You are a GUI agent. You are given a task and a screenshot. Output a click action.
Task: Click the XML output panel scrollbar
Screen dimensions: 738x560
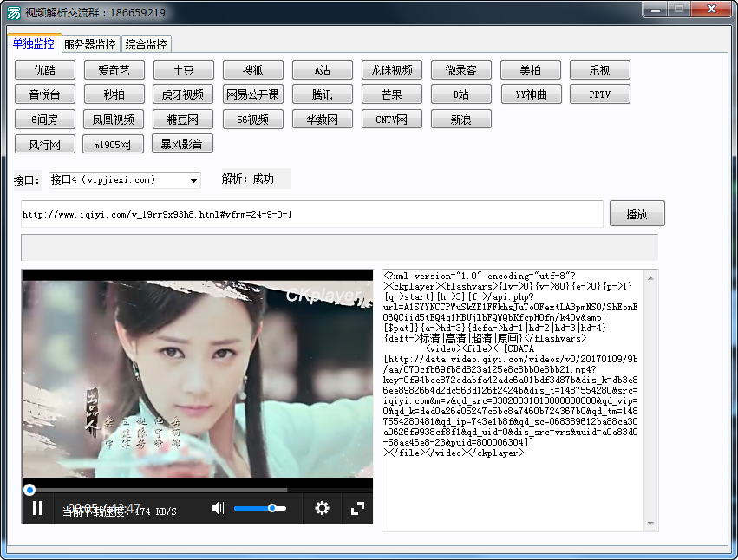(651, 399)
